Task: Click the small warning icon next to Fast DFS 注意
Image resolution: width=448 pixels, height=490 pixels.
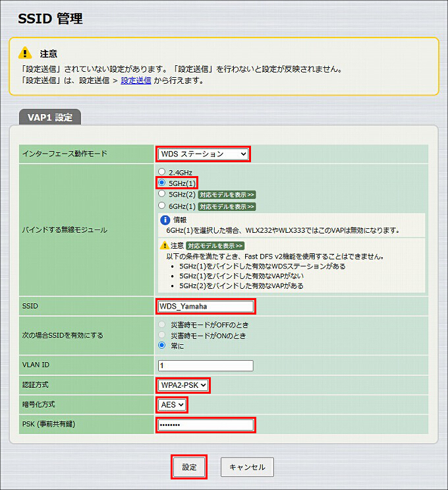Action: click(164, 245)
